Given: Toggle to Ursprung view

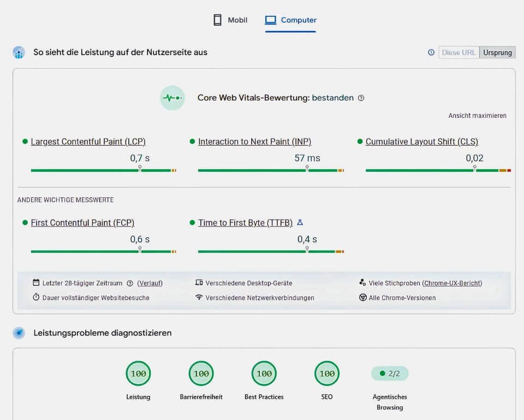Looking at the screenshot, I should tap(497, 52).
